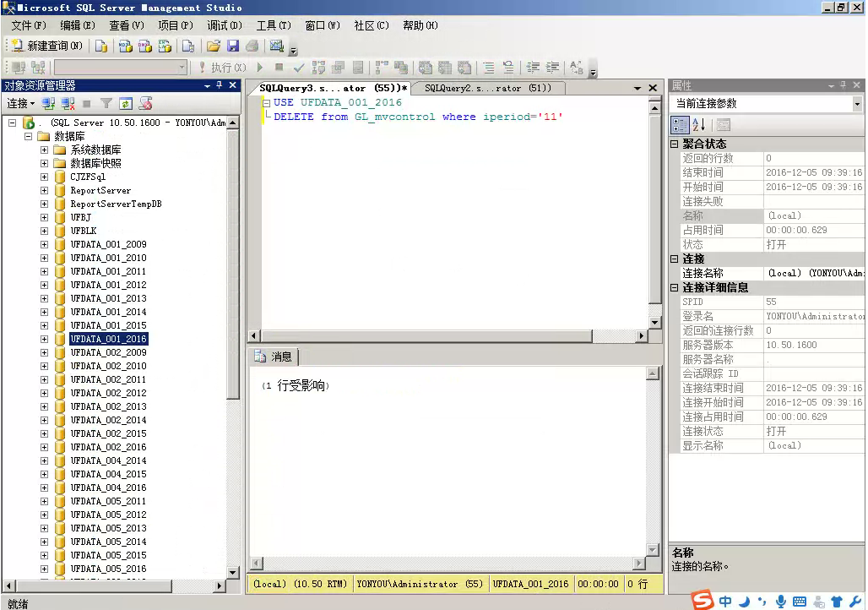Open the 连接 dropdown button in Object Explorer
Image resolution: width=868 pixels, height=610 pixels.
tap(20, 104)
